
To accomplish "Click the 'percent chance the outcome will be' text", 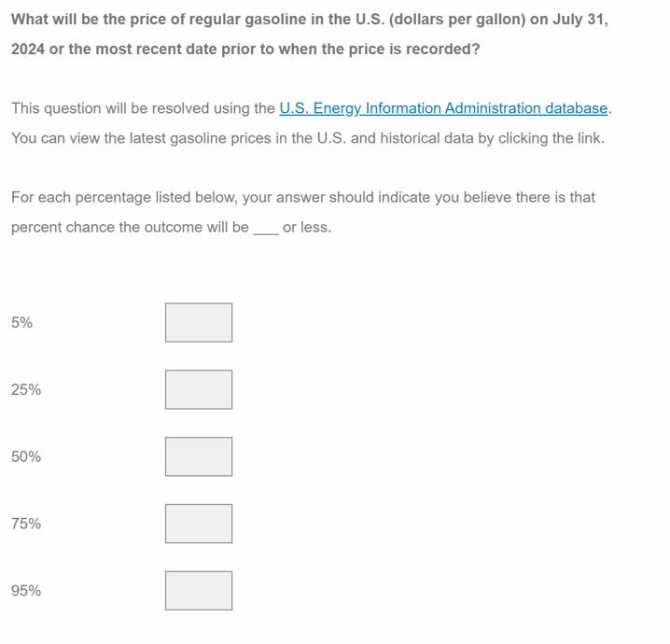I will coord(130,227).
